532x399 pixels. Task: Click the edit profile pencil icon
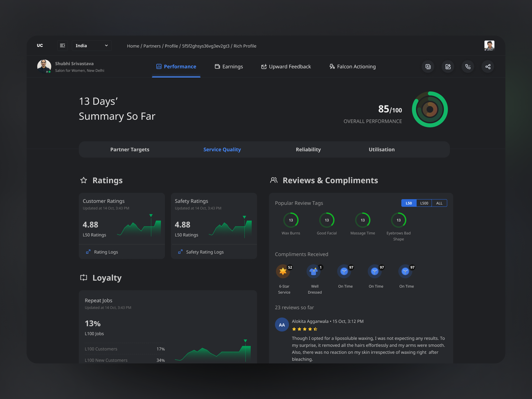pos(448,66)
